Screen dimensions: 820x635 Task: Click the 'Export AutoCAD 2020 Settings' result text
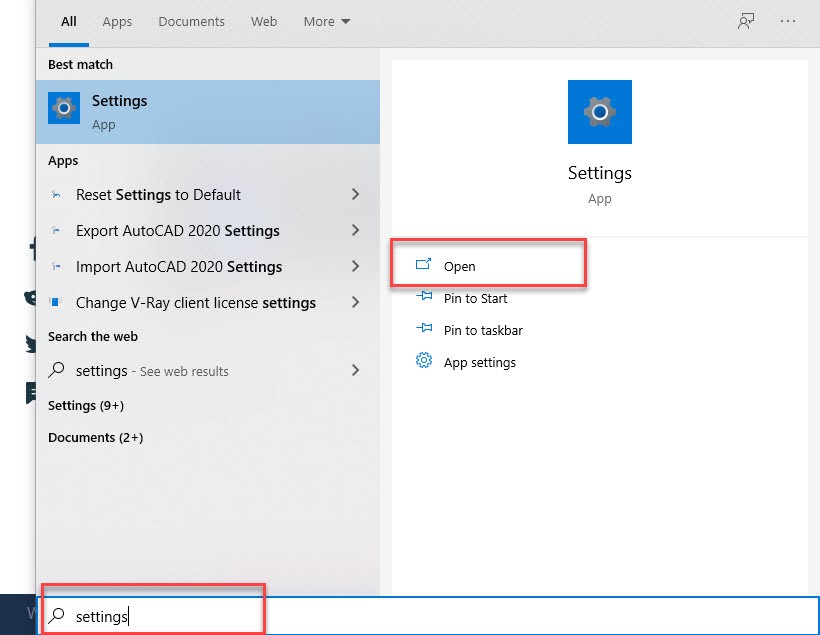point(178,231)
